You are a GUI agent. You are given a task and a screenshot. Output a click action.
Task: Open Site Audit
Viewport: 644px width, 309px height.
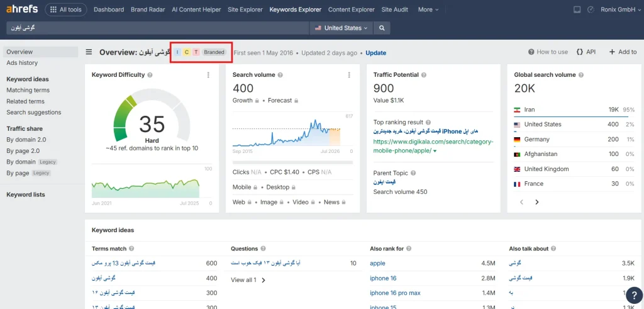395,9
